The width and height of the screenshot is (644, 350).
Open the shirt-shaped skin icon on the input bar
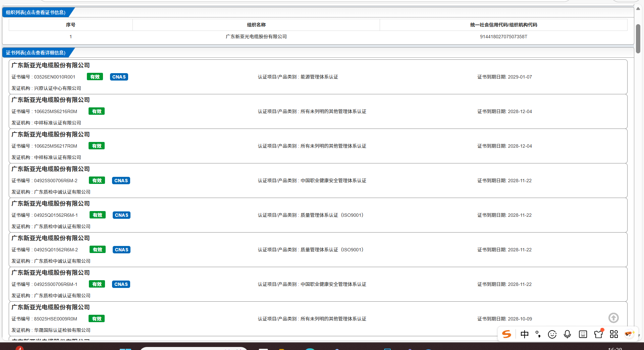click(598, 334)
